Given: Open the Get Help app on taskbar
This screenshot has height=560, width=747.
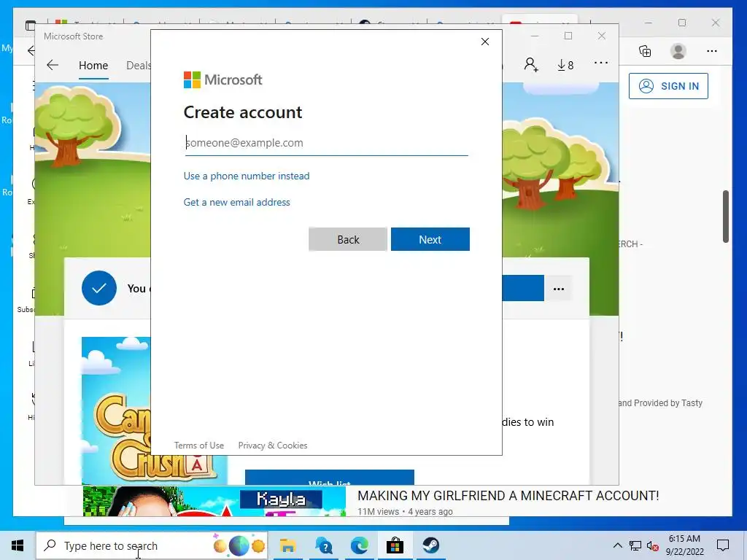Looking at the screenshot, I should pyautogui.click(x=323, y=545).
